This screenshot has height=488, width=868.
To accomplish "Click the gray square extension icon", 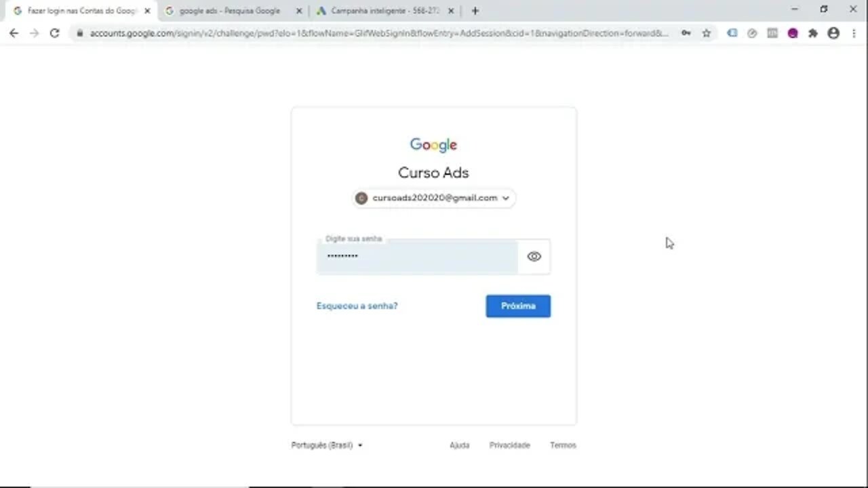I will (x=772, y=33).
